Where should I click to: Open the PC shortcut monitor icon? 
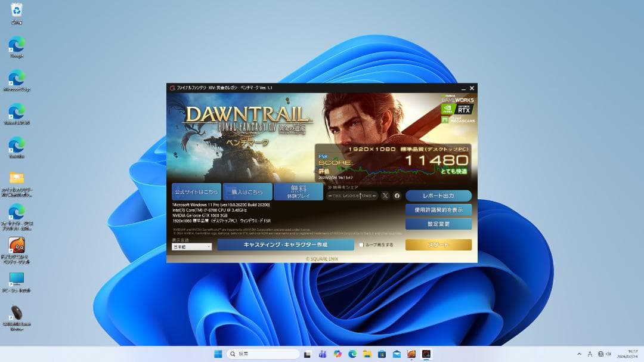point(17,281)
